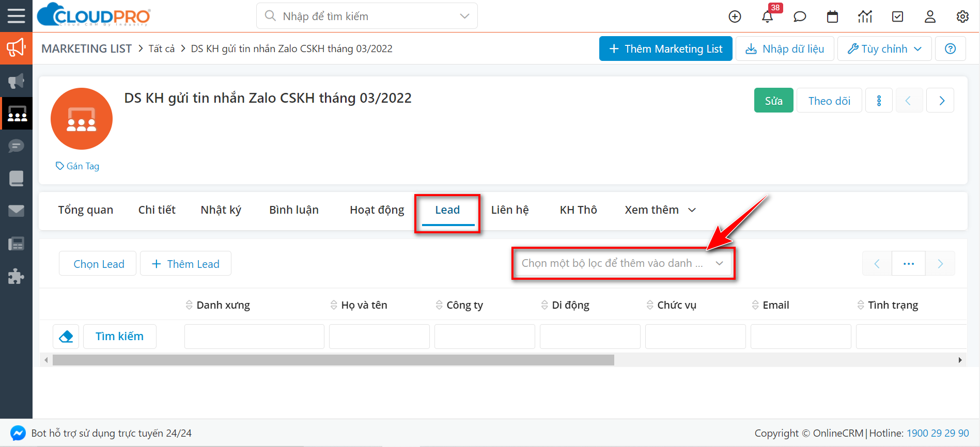
Task: Click the horizontal scrollbar thumb
Action: tap(333, 360)
